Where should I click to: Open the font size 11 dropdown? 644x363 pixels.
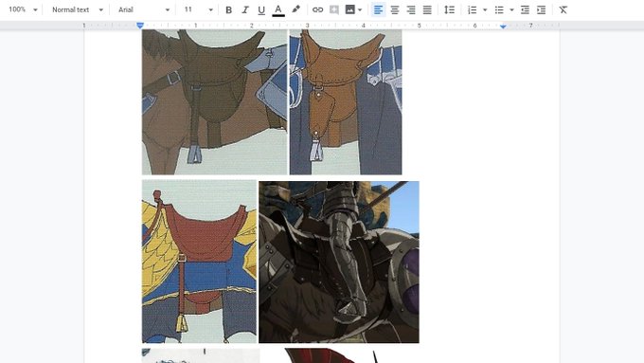pos(198,9)
